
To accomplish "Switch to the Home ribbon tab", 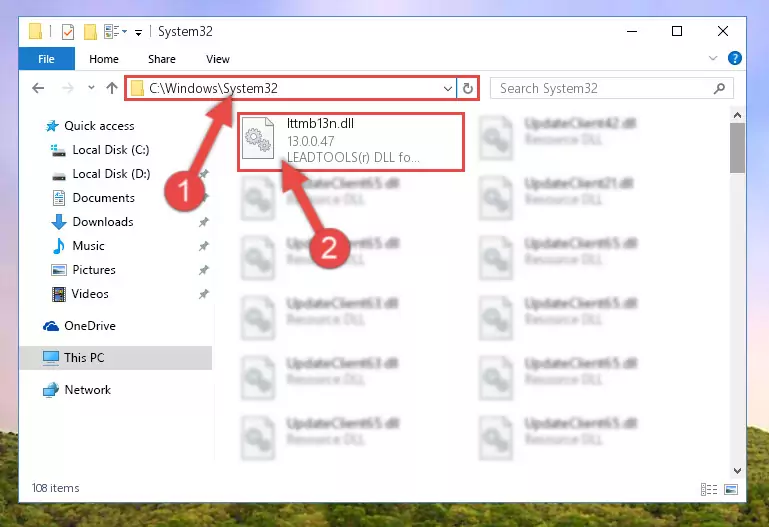I will pos(104,59).
